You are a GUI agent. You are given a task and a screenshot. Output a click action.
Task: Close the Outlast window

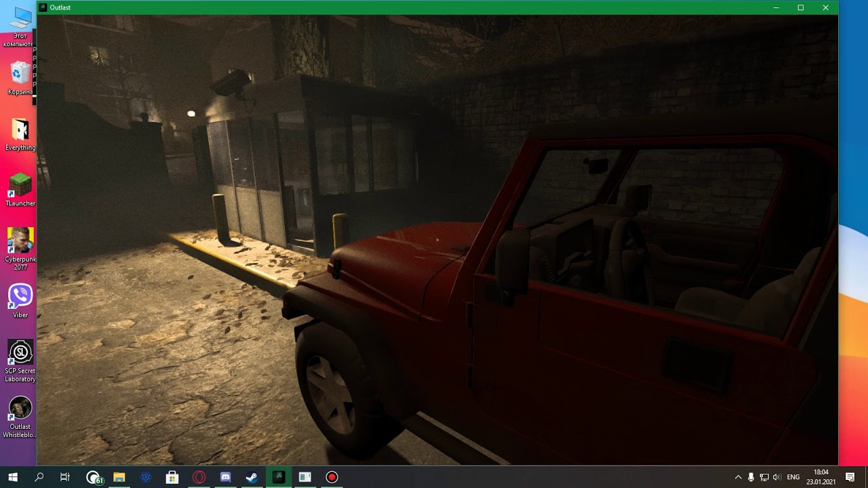pos(825,7)
